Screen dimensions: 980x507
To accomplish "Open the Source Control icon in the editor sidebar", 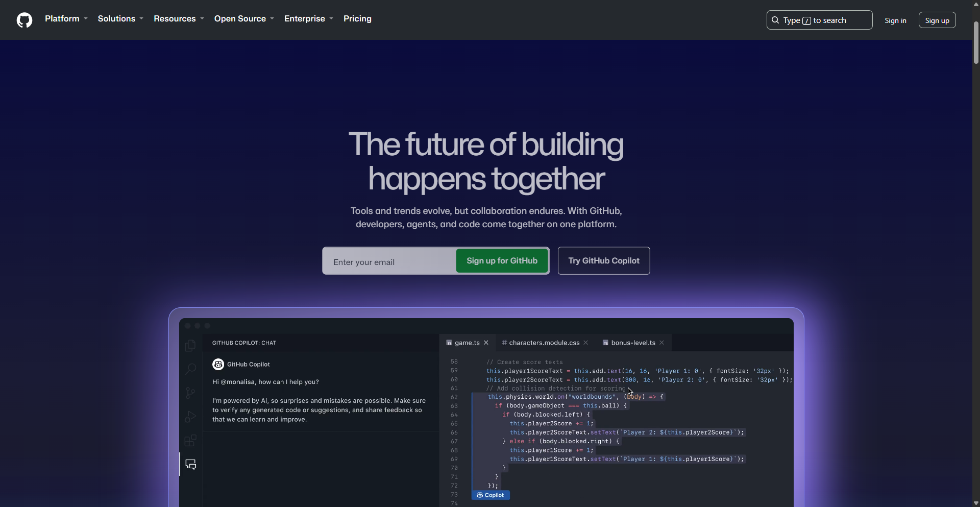I will coord(190,393).
